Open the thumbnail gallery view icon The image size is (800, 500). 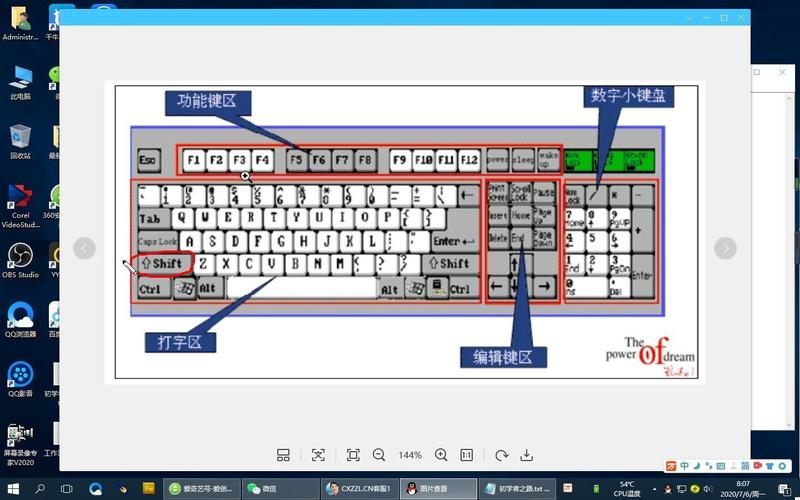tap(283, 455)
